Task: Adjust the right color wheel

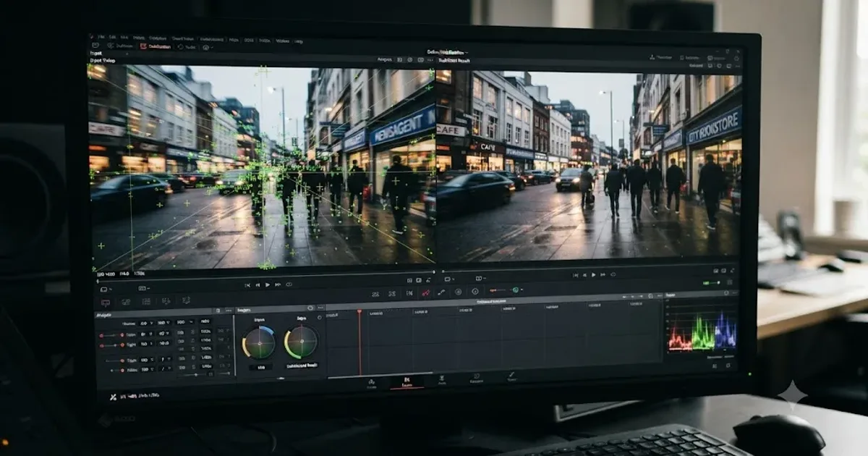Action: pos(301,342)
